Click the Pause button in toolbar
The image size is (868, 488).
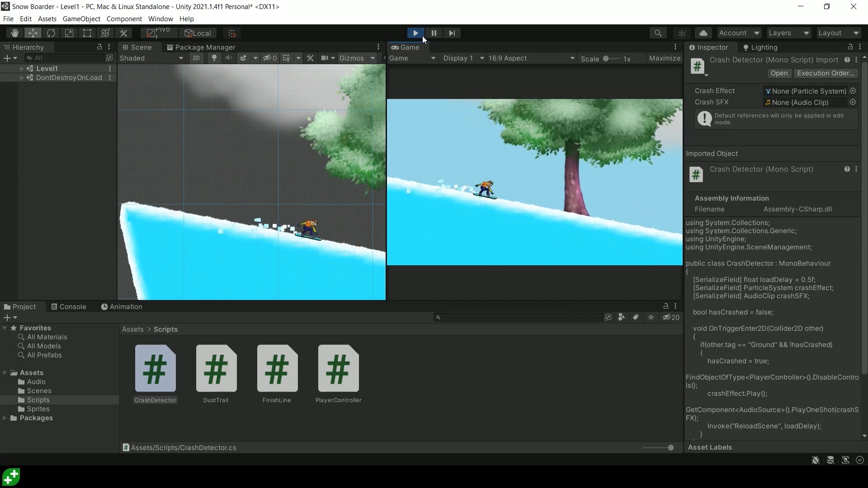coord(434,33)
